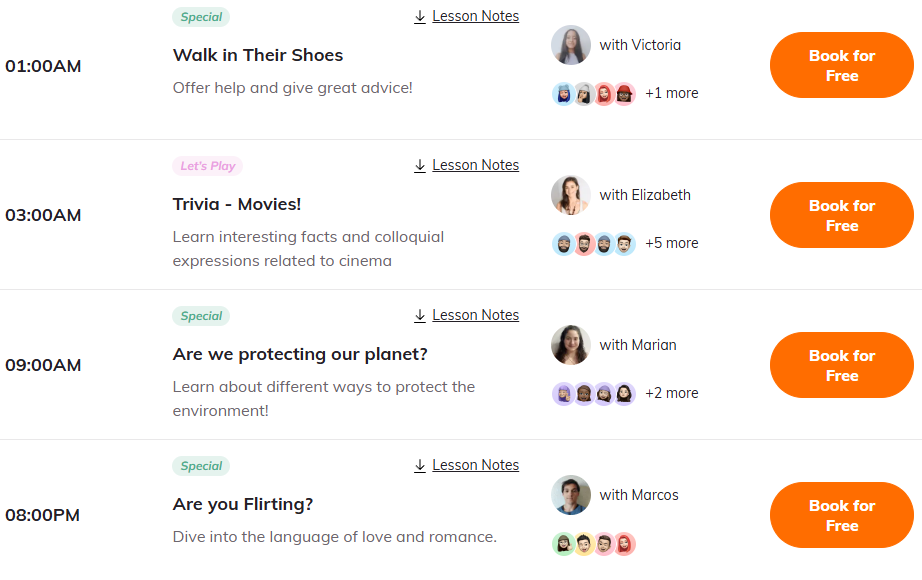Click the download icon beside Are you Flirting Lesson Notes
The height and width of the screenshot is (580, 922).
pyautogui.click(x=418, y=465)
